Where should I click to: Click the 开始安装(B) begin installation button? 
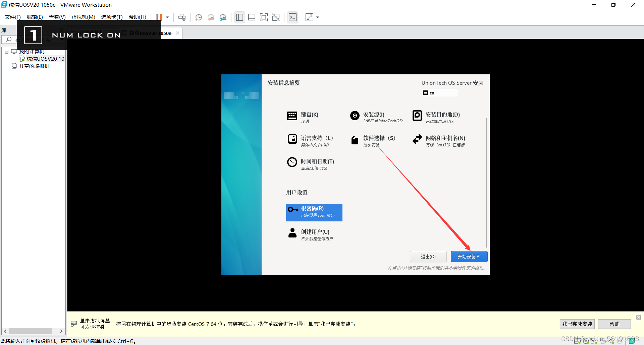[x=469, y=257]
